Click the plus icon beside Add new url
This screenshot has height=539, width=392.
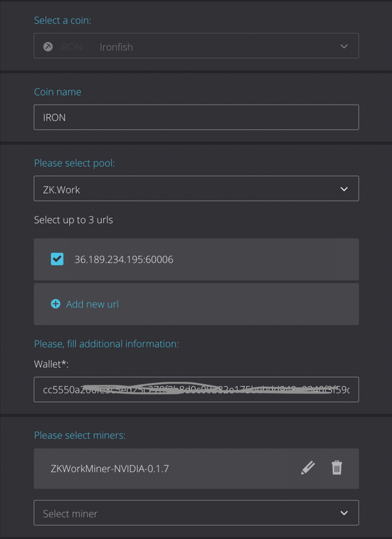[x=56, y=304]
